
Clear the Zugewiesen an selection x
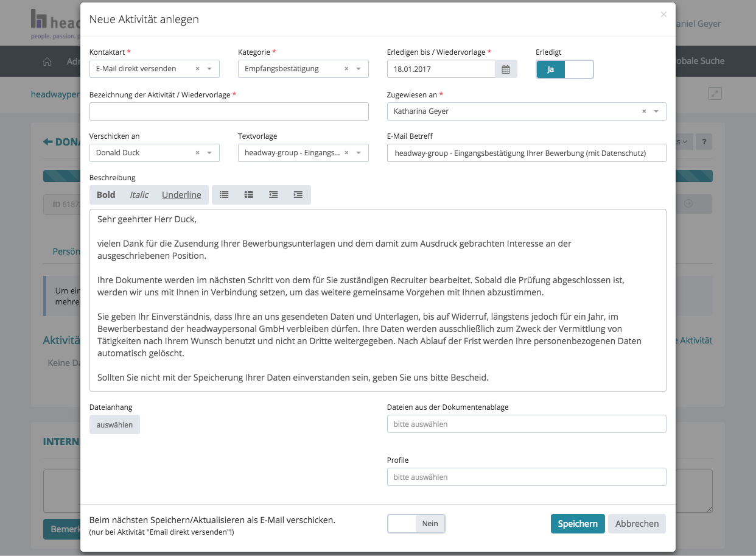(x=644, y=111)
